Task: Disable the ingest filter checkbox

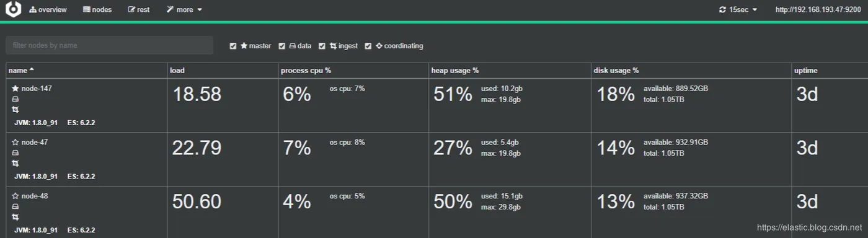Action: 322,46
